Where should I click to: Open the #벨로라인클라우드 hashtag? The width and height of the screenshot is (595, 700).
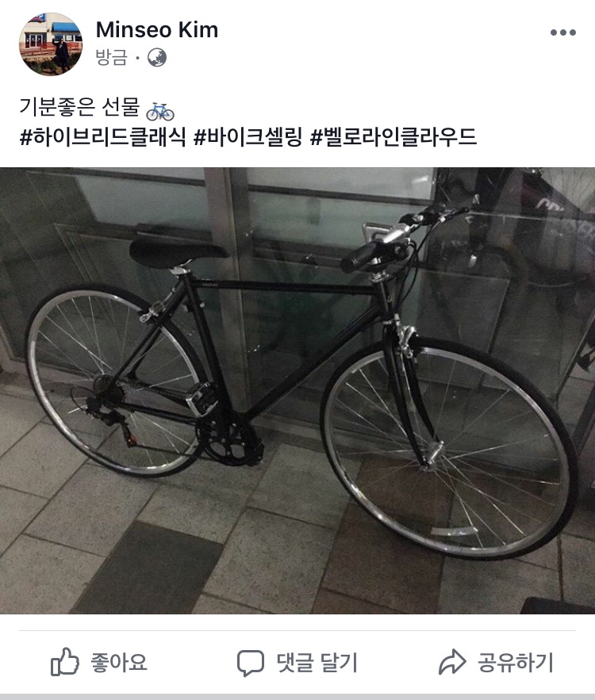[x=393, y=136]
